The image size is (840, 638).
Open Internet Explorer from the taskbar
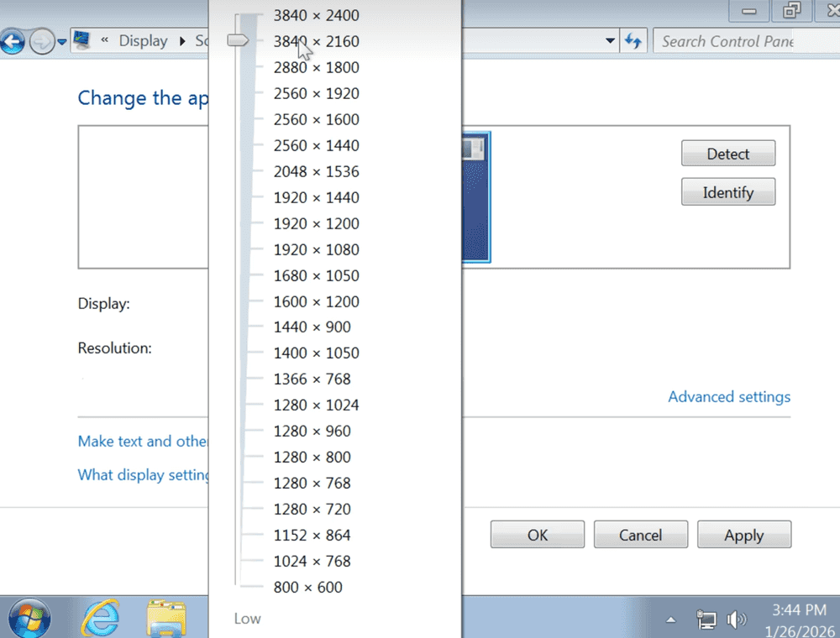pyautogui.click(x=100, y=620)
